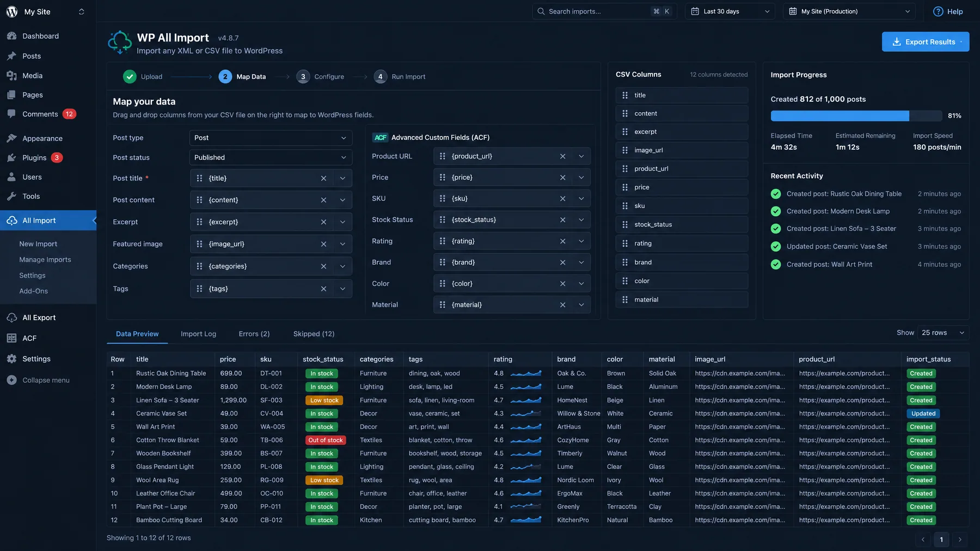Open the Last 30 days date dropdown
Image resolution: width=980 pixels, height=551 pixels.
tap(730, 11)
